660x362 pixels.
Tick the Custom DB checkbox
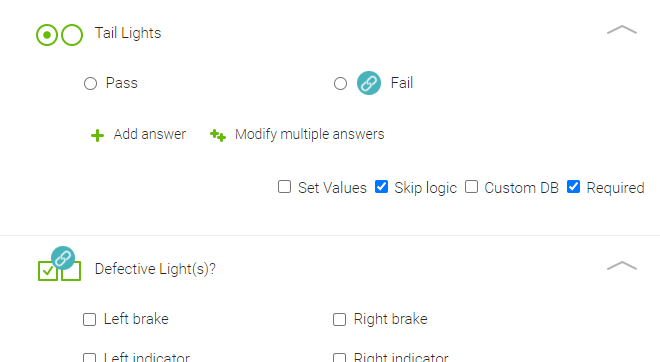471,186
